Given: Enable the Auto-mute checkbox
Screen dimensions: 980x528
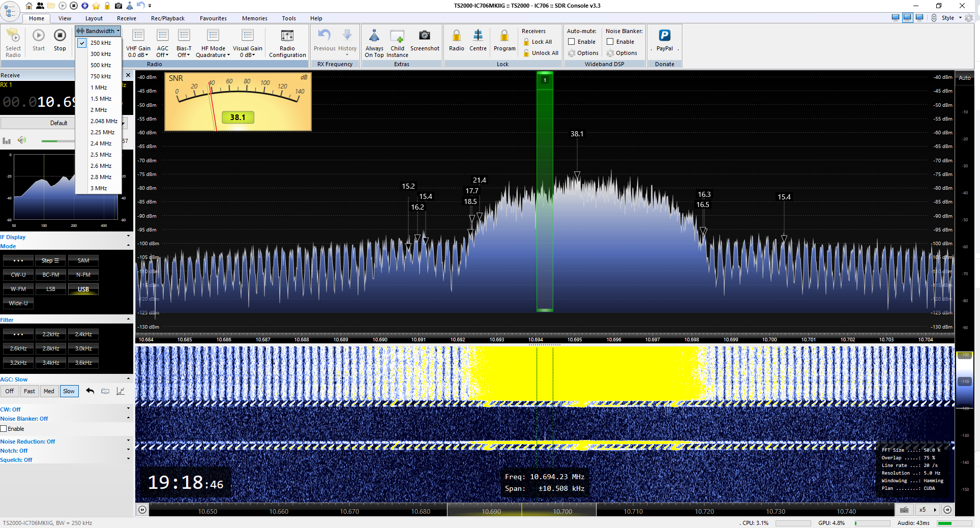Looking at the screenshot, I should [572, 42].
